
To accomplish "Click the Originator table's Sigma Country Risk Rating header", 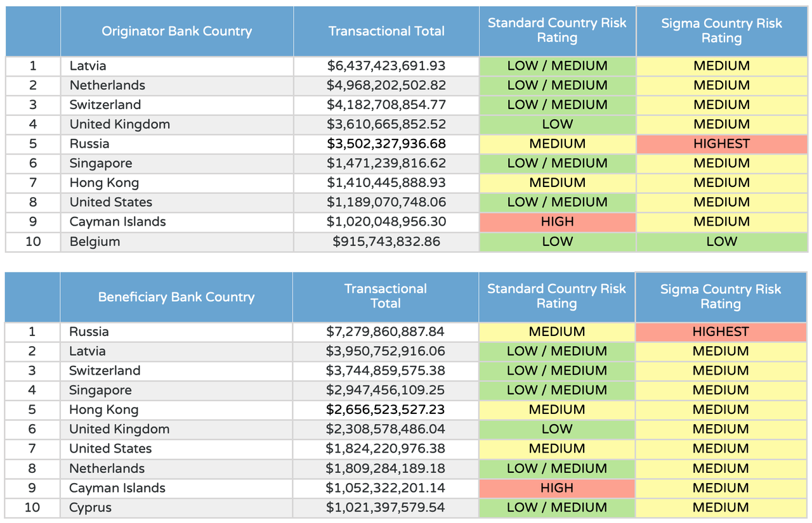I will click(x=722, y=31).
